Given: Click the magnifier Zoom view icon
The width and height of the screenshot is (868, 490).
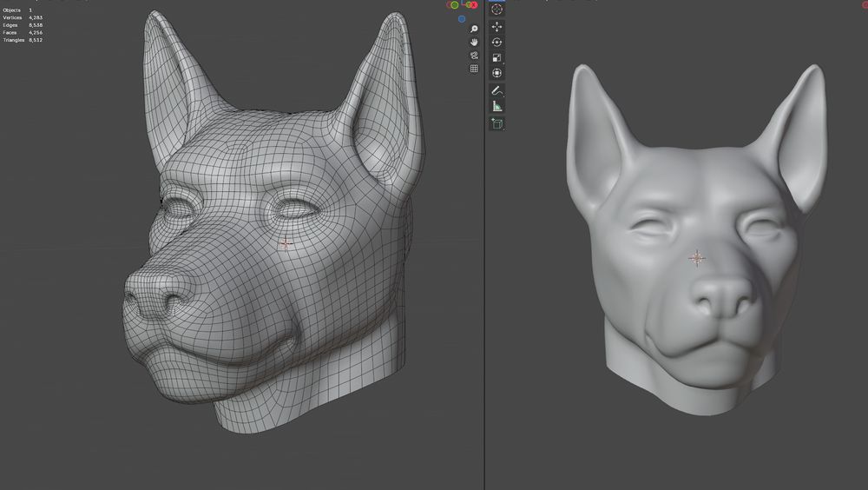Looking at the screenshot, I should [x=474, y=29].
